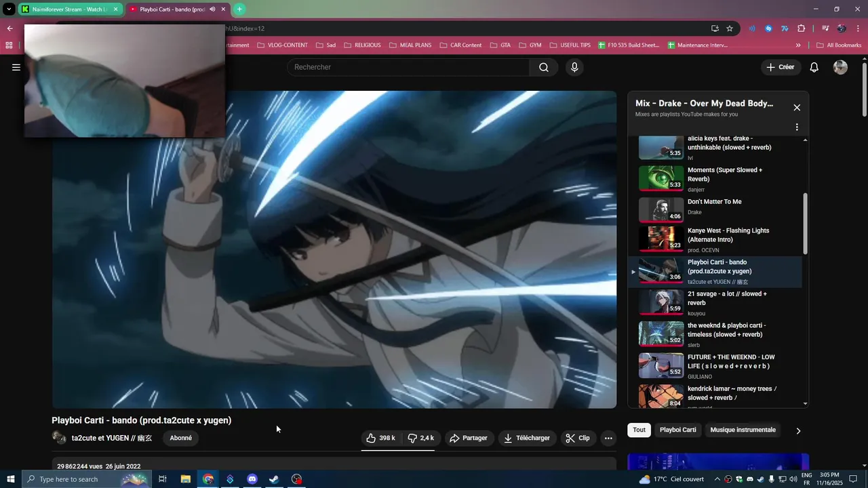Click the Partager share button
Viewport: 868px width, 488px height.
click(469, 438)
